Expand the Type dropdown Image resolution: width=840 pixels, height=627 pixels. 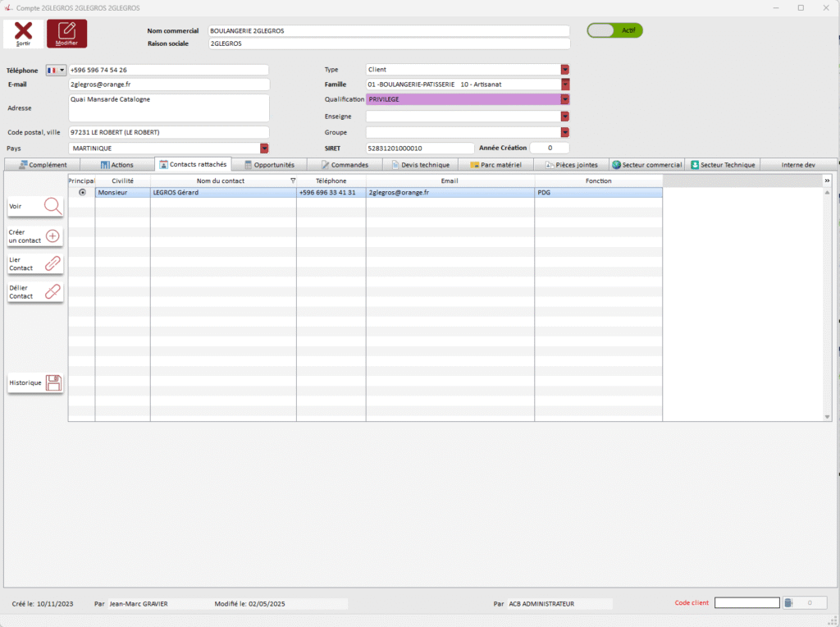[564, 70]
